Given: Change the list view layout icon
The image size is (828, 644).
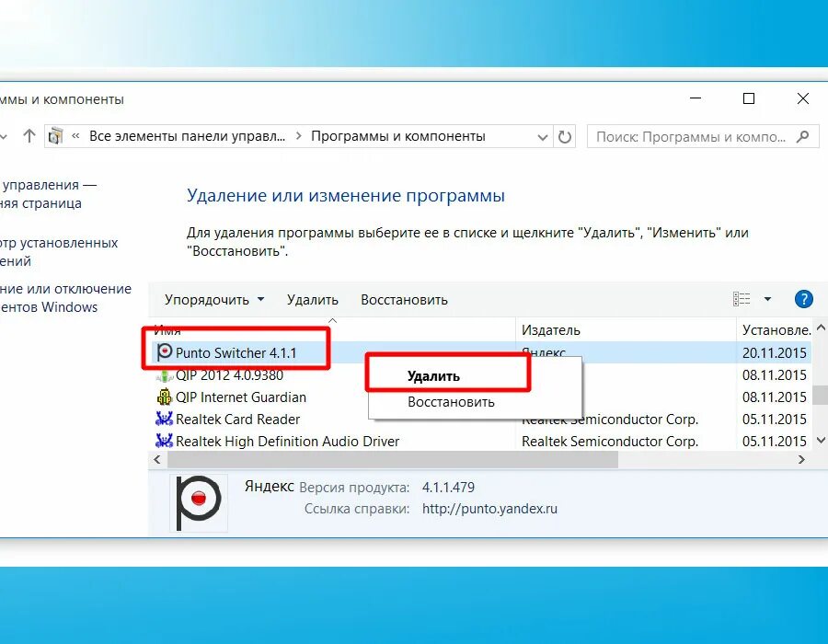Looking at the screenshot, I should (742, 299).
